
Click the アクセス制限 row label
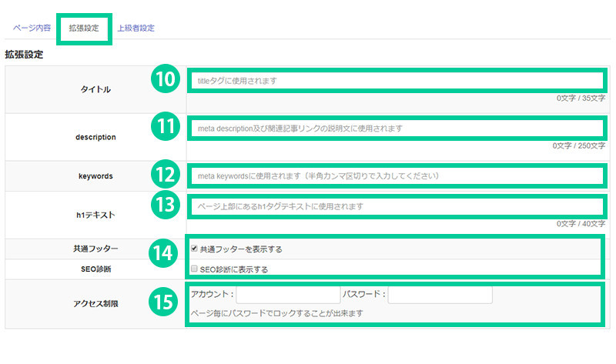tap(95, 302)
